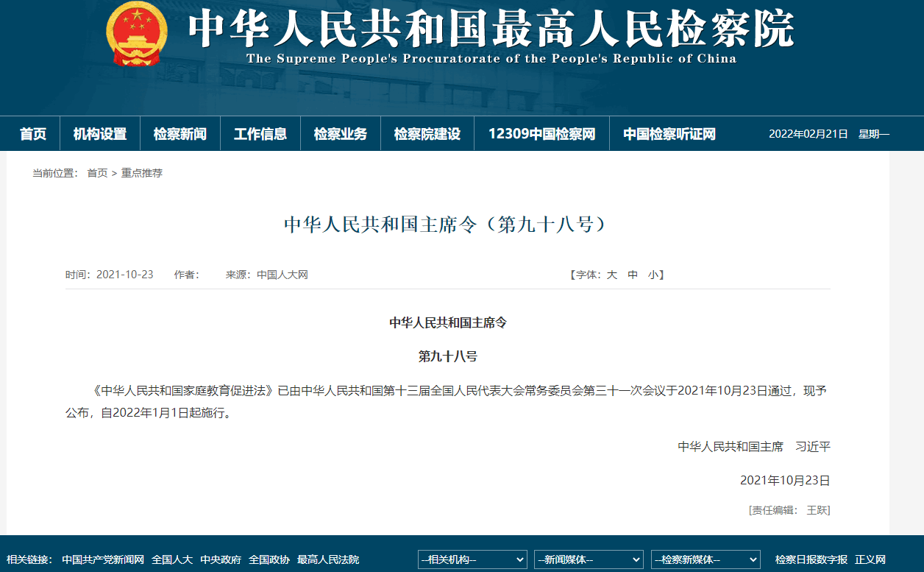924x572 pixels.
Task: Click the 重点推荐 breadcrumb link
Action: pyautogui.click(x=142, y=173)
